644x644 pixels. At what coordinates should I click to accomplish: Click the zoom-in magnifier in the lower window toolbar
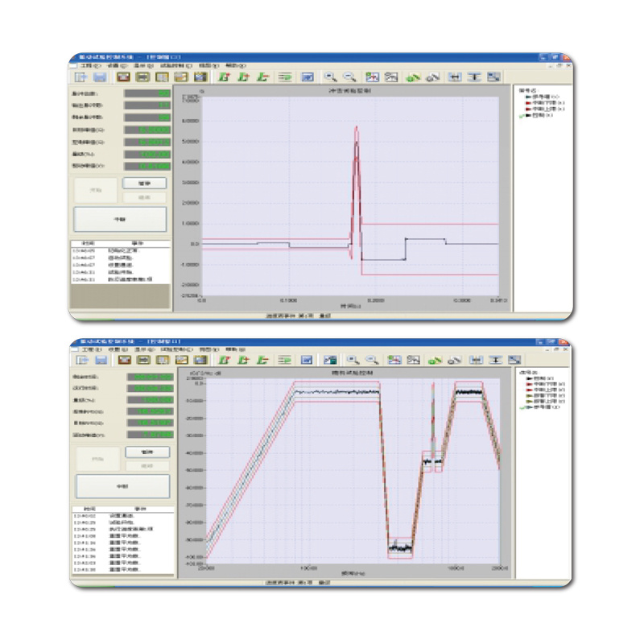(x=353, y=360)
